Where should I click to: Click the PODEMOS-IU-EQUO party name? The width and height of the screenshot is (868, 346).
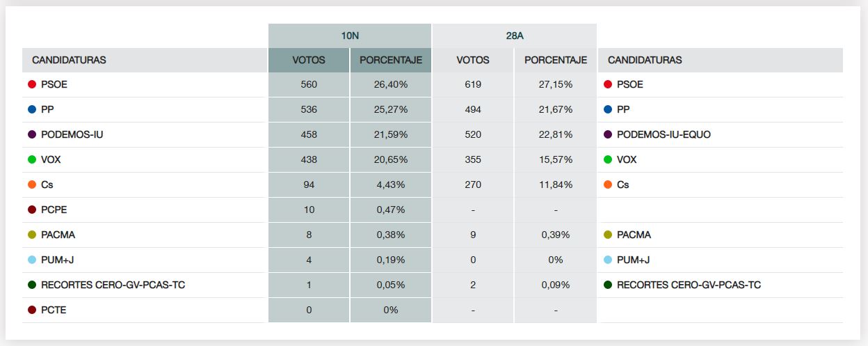[x=664, y=134]
